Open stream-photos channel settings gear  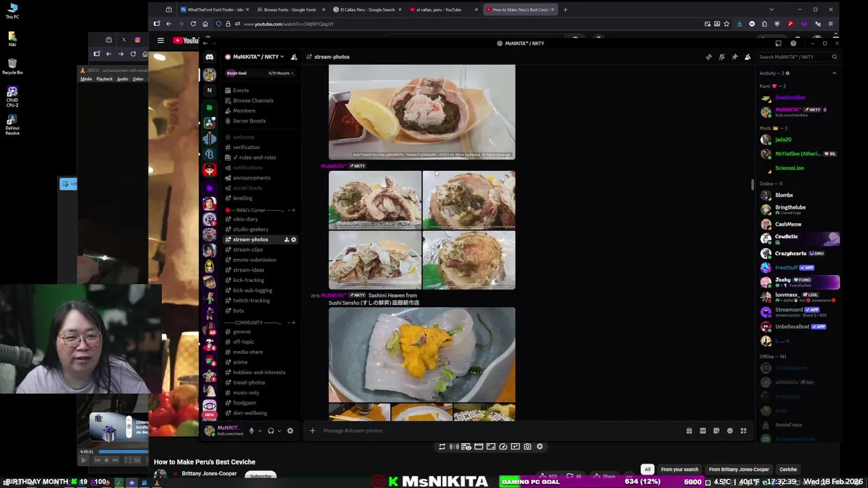(294, 239)
